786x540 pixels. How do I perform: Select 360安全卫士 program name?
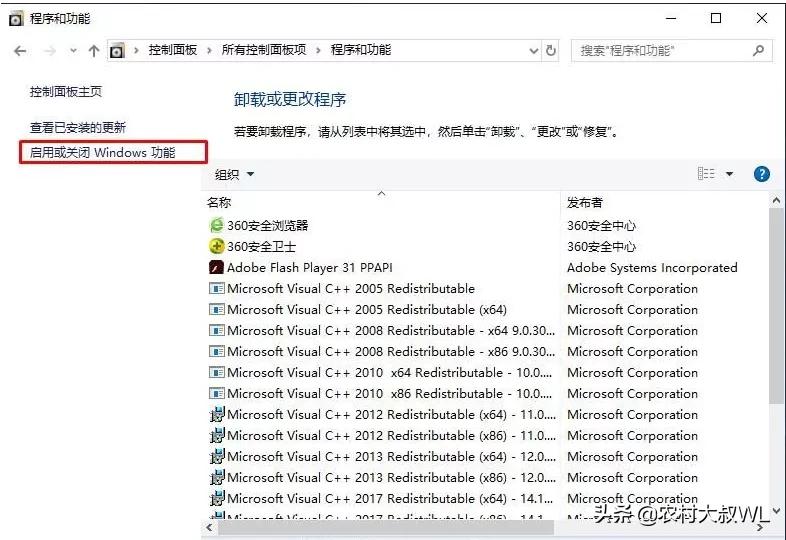[x=262, y=247]
